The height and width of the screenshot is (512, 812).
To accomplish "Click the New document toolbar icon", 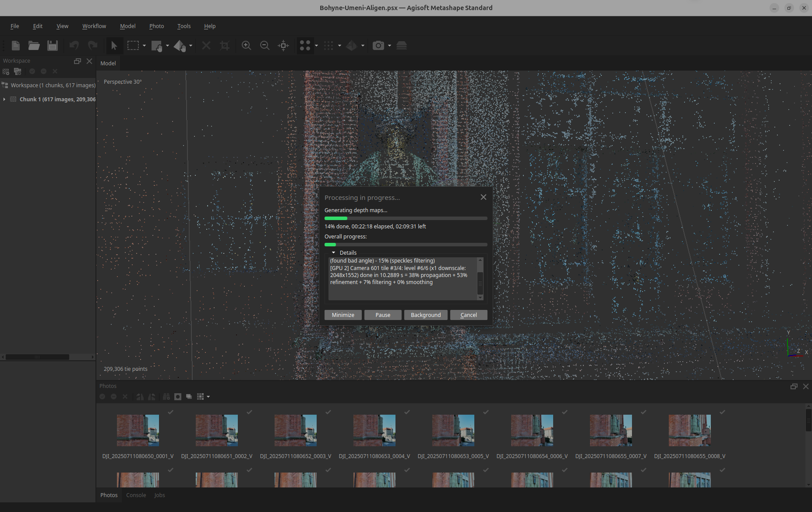I will point(16,46).
